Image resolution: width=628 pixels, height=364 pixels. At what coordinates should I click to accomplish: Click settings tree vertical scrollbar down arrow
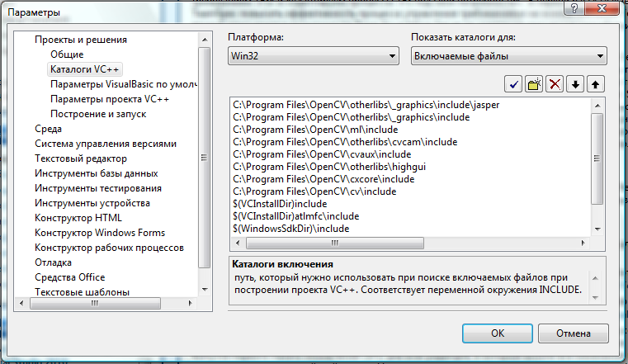coord(205,289)
